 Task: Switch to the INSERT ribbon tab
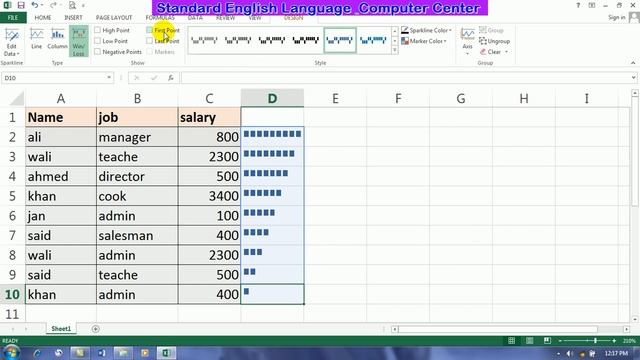click(x=73, y=18)
